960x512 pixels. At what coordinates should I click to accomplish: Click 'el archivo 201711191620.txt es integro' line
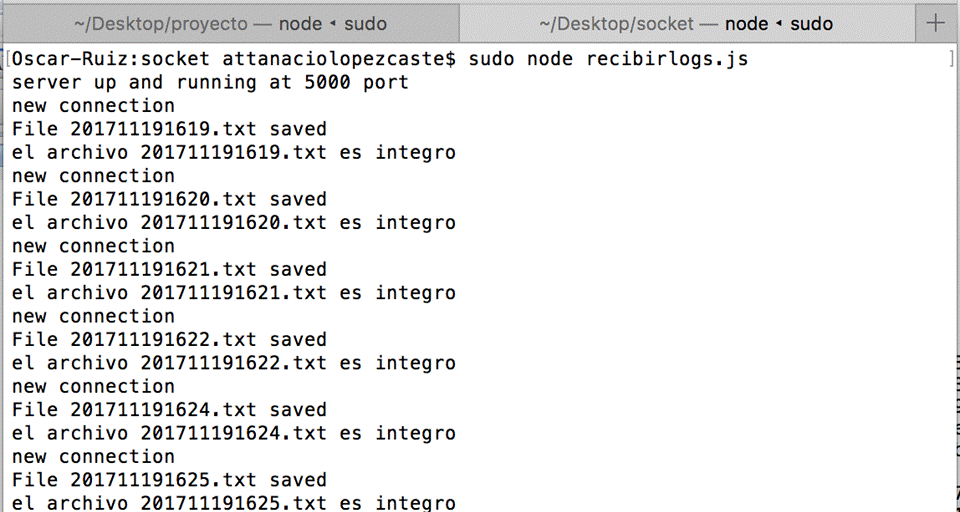point(233,223)
